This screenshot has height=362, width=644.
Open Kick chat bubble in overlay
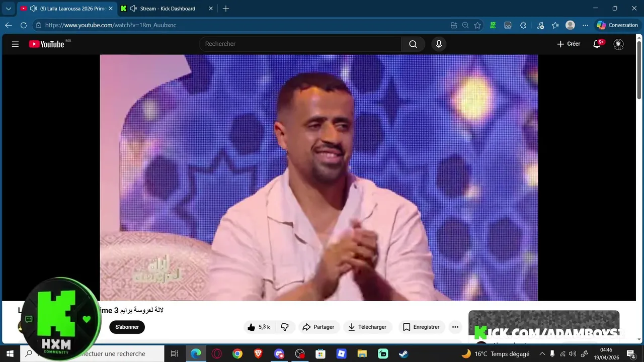click(x=29, y=319)
